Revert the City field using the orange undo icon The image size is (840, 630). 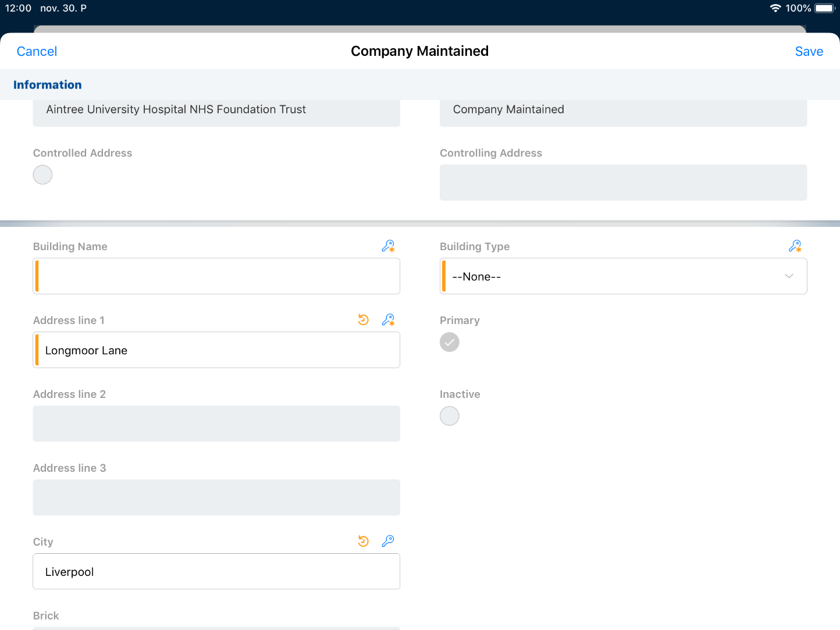point(364,542)
